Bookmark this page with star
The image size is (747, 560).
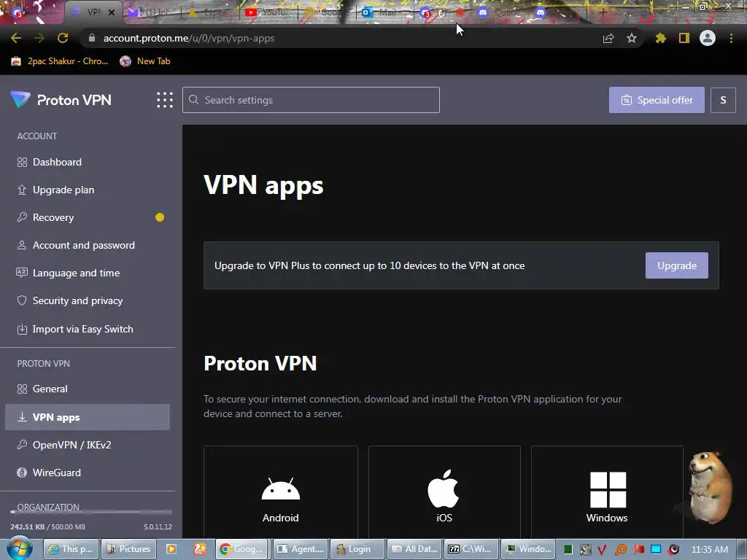632,38
